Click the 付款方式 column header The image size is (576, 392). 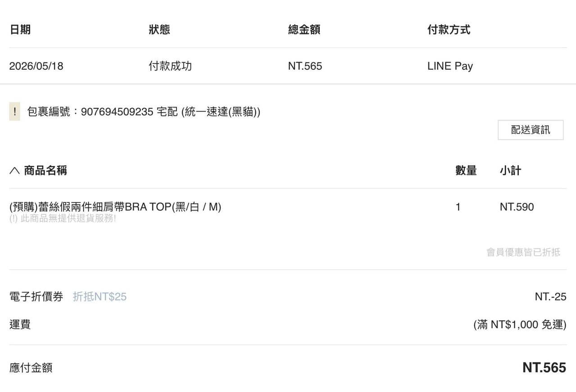click(x=449, y=30)
